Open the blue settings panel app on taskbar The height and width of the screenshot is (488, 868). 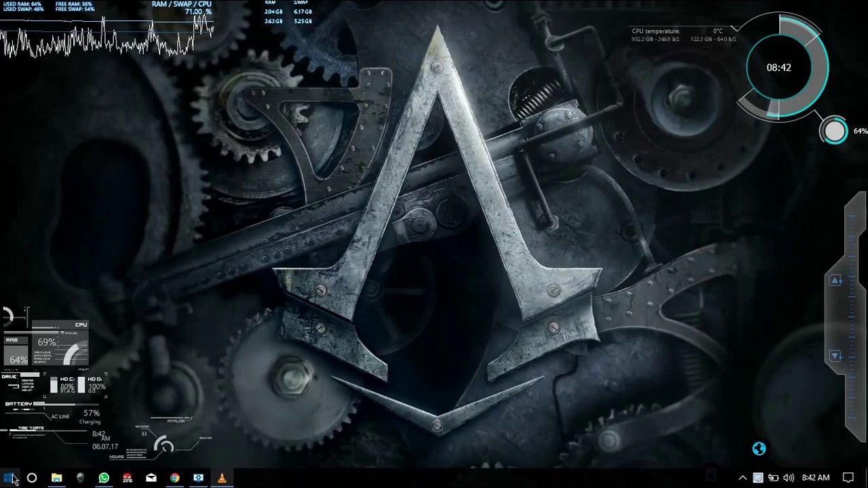pos(199,477)
